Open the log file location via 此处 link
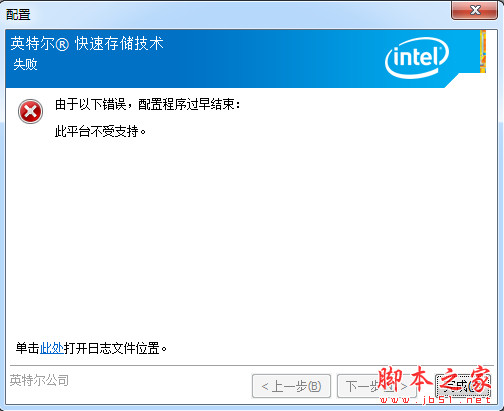The width and height of the screenshot is (504, 411). tap(52, 348)
